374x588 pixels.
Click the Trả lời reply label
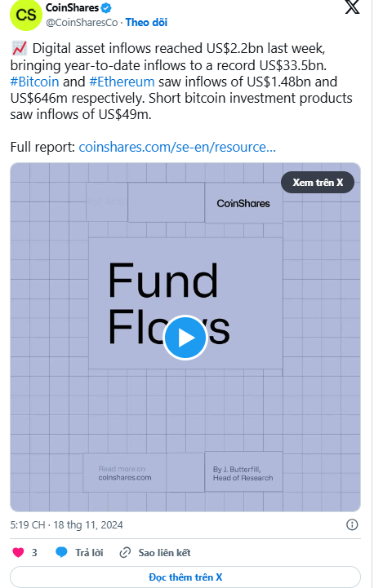(x=89, y=553)
